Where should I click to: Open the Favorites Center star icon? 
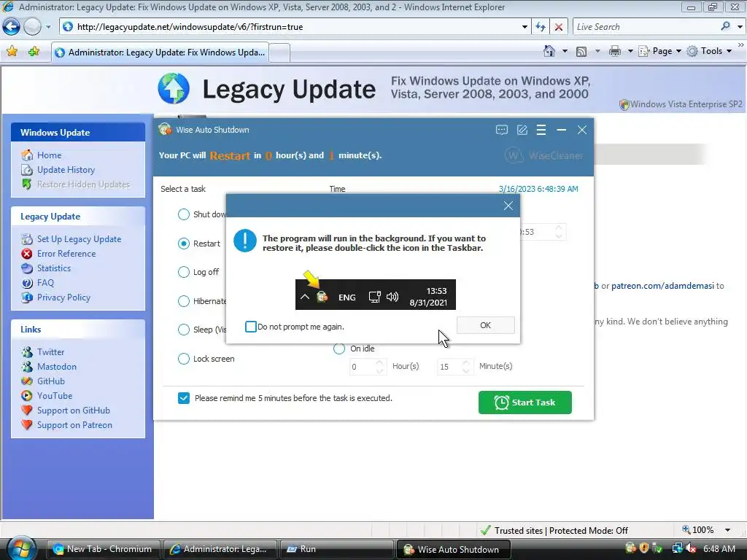(x=12, y=52)
